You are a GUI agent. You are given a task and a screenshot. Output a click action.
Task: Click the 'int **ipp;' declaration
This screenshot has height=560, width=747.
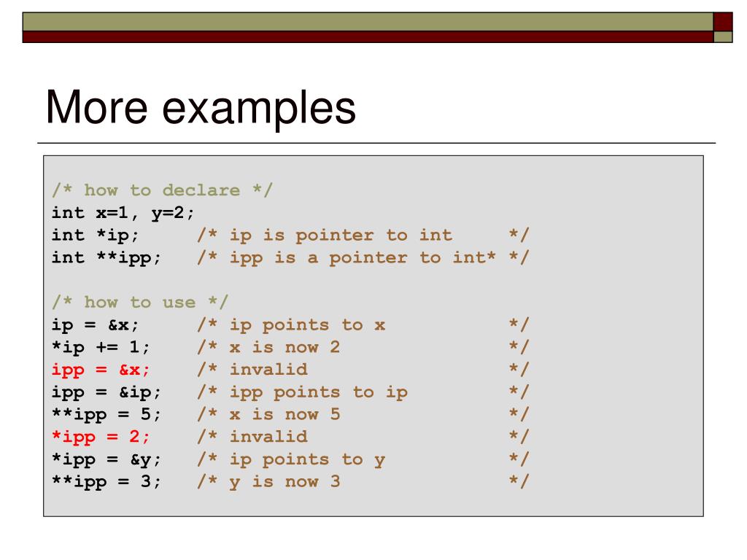[107, 257]
